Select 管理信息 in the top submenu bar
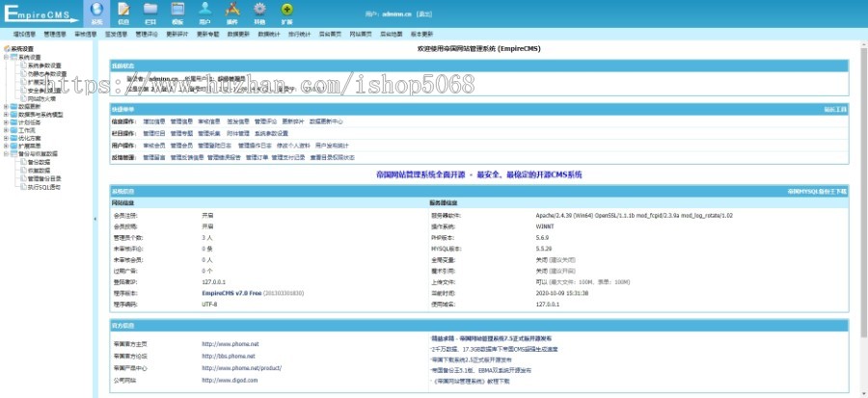Screen dimensions: 868x398 55,35
